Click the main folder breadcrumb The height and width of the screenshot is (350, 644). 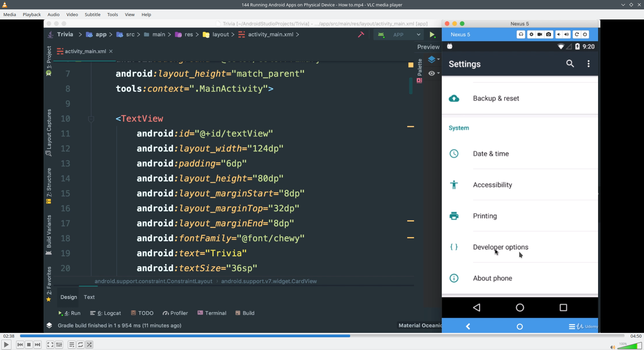155,34
